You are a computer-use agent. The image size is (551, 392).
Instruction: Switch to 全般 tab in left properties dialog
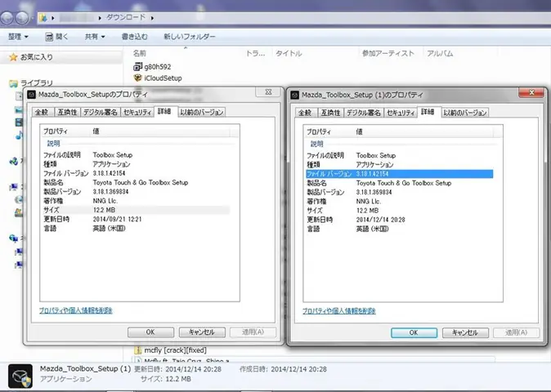pyautogui.click(x=41, y=112)
